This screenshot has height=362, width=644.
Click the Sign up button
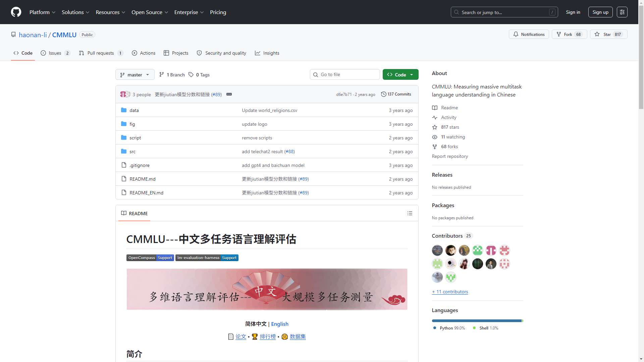click(600, 12)
